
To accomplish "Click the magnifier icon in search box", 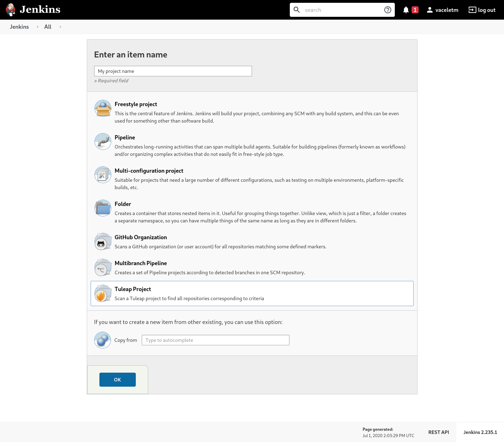I will click(297, 10).
